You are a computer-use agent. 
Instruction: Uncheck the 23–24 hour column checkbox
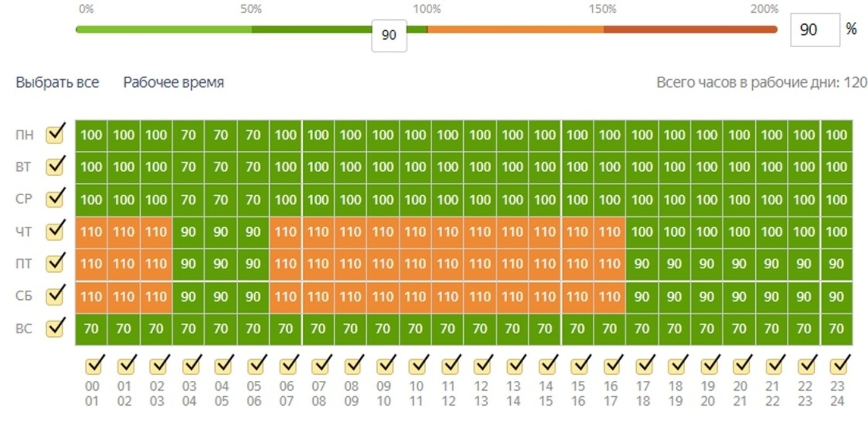pos(838,366)
